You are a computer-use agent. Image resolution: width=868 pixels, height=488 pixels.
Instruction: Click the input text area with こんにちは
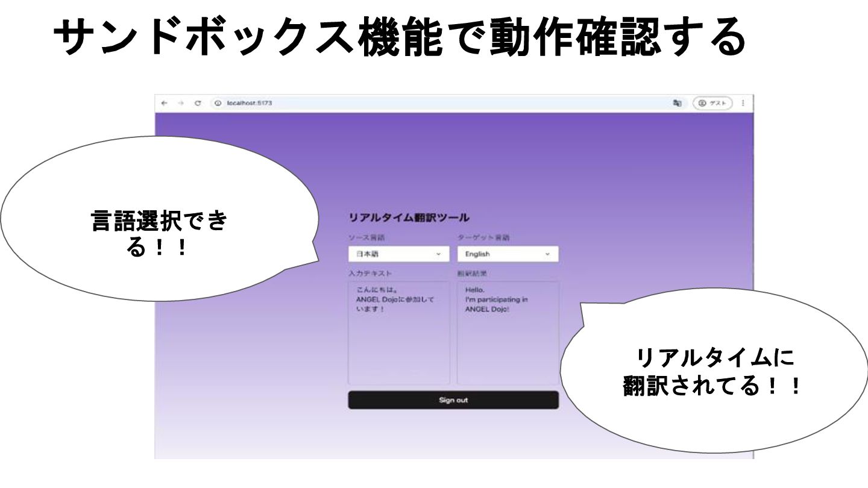coord(398,333)
